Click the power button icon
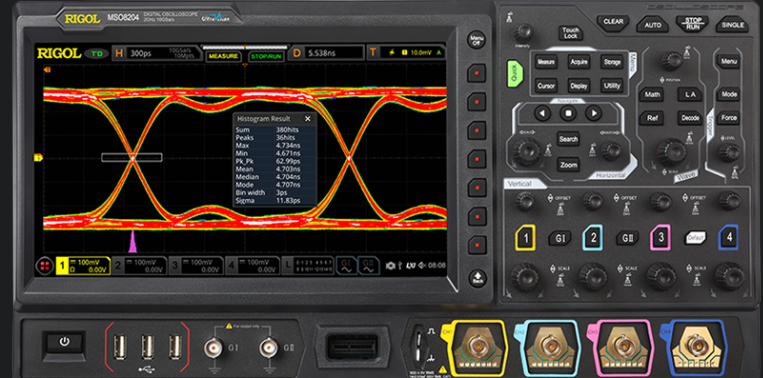Viewport: 763px width, 378px height. click(x=64, y=342)
